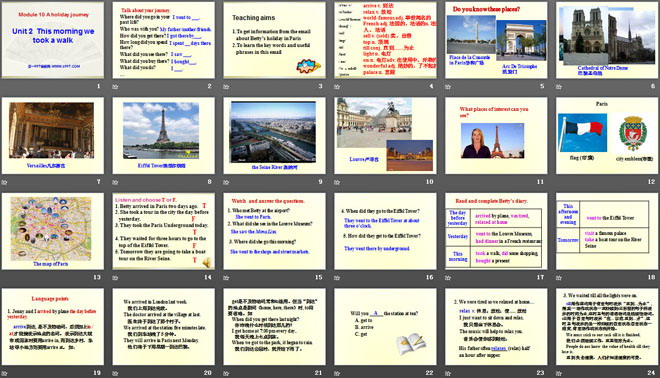The height and width of the screenshot is (378, 660).
Task: Click the animation star icon below slide 21
Action: (x=226, y=373)
